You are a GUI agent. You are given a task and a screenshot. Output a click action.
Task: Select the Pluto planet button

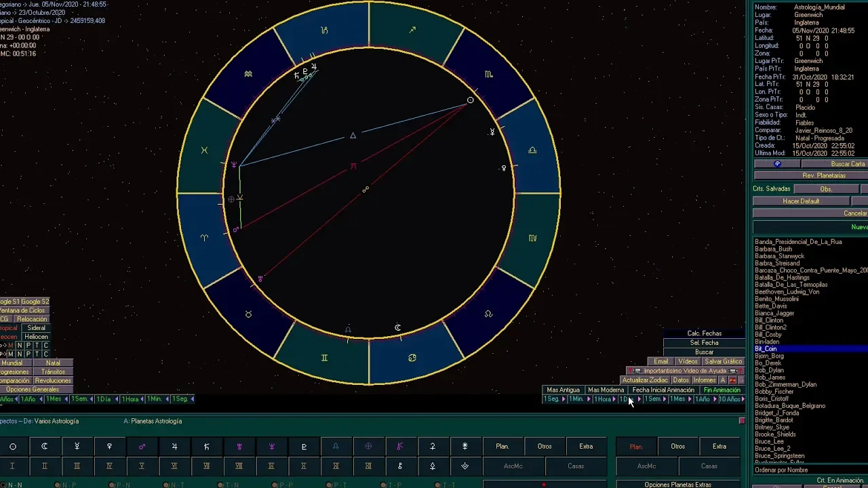pyautogui.click(x=304, y=447)
